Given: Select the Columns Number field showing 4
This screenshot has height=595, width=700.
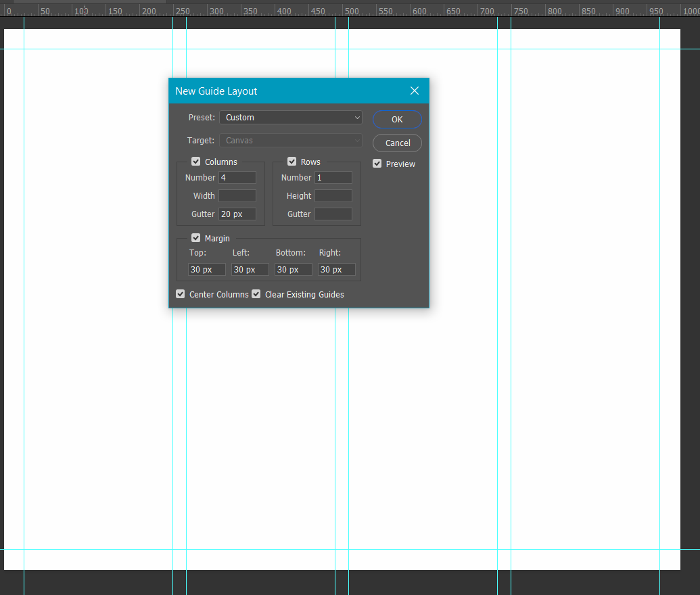Looking at the screenshot, I should coord(237,177).
